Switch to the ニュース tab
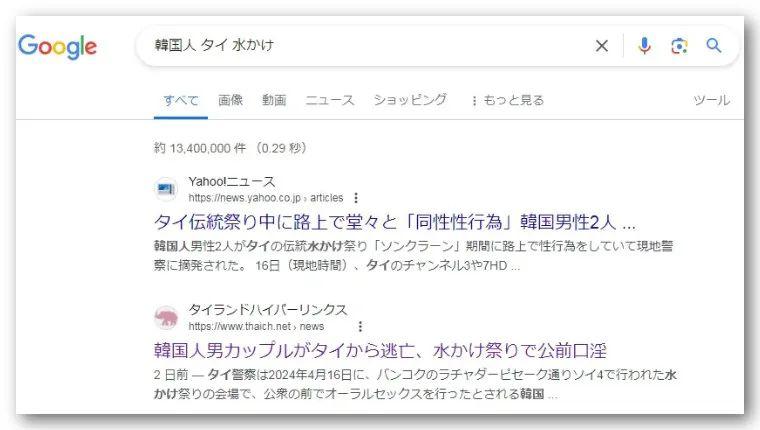 pyautogui.click(x=330, y=100)
